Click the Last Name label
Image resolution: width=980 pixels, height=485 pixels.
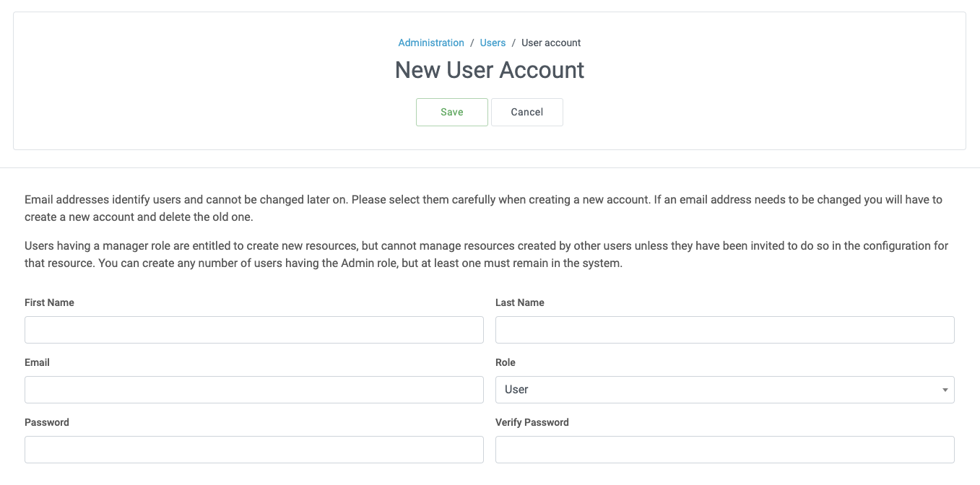click(x=519, y=302)
